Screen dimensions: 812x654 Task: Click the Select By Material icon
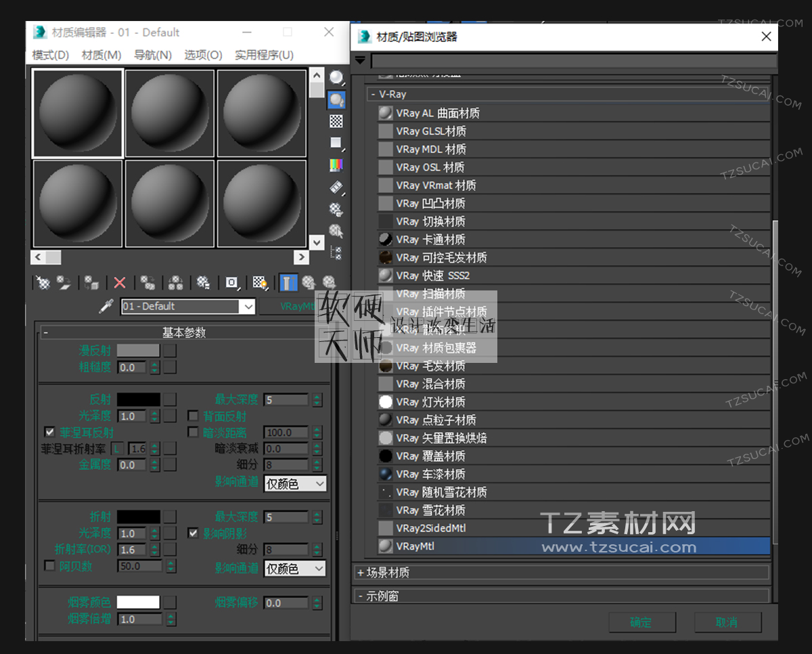[x=336, y=231]
